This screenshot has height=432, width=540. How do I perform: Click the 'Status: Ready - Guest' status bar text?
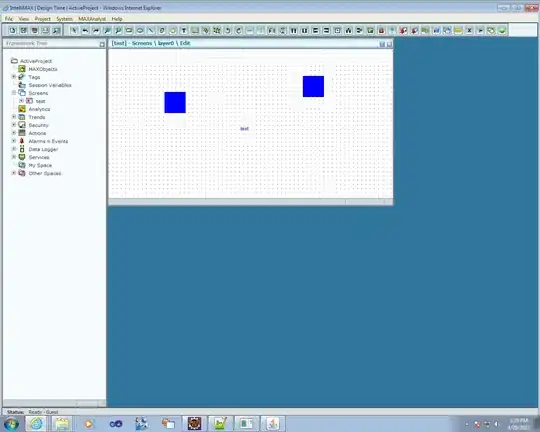(33, 412)
